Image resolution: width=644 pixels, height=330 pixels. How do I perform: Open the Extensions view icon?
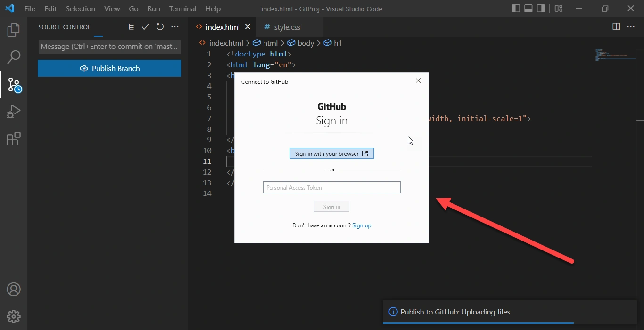[x=14, y=139]
